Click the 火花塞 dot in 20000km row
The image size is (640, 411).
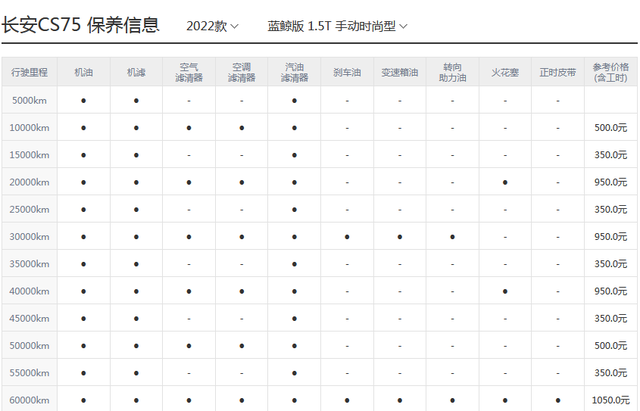[x=505, y=182]
